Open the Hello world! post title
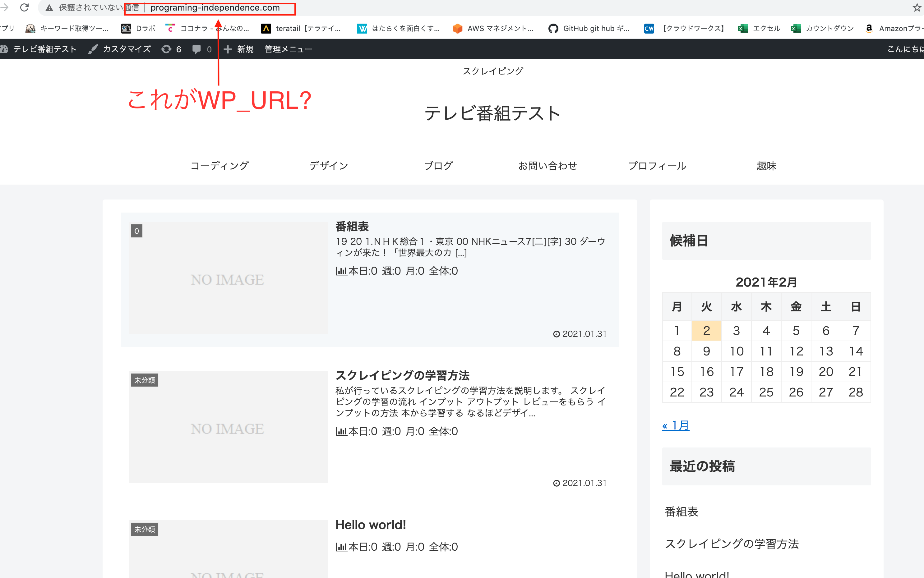 371,525
